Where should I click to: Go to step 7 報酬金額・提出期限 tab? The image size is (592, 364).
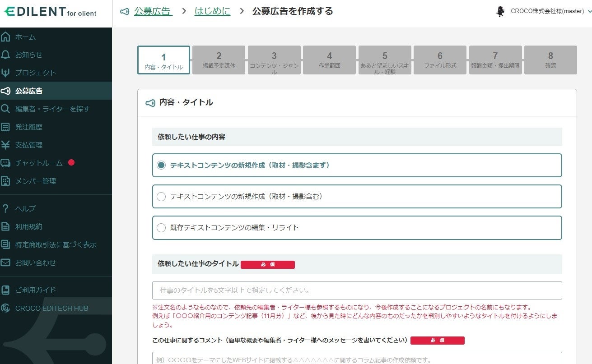pyautogui.click(x=495, y=60)
